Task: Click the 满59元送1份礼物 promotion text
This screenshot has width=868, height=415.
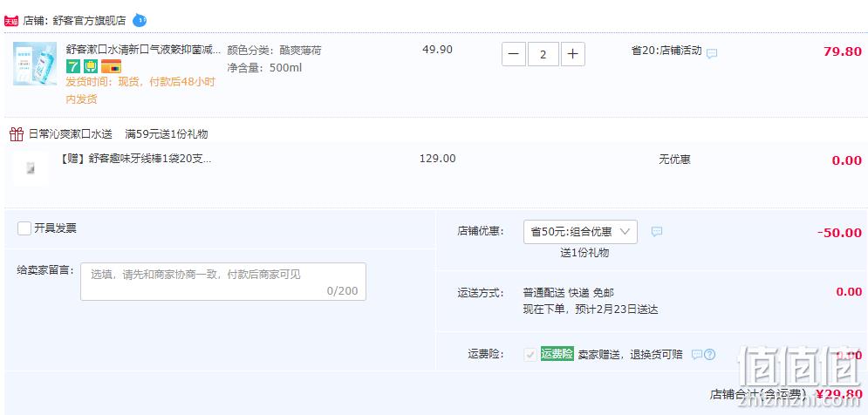Action: pyautogui.click(x=166, y=134)
